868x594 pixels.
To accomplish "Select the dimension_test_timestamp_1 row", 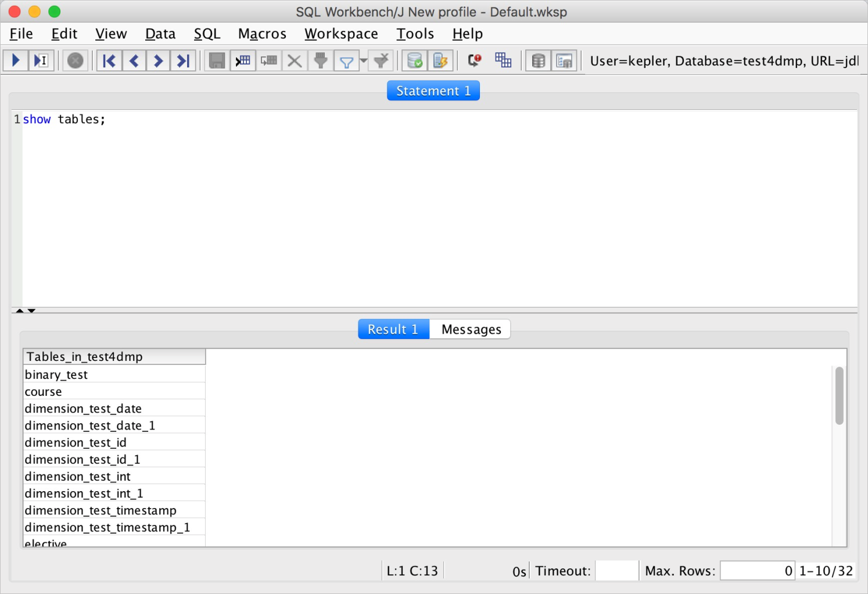I will tap(114, 527).
